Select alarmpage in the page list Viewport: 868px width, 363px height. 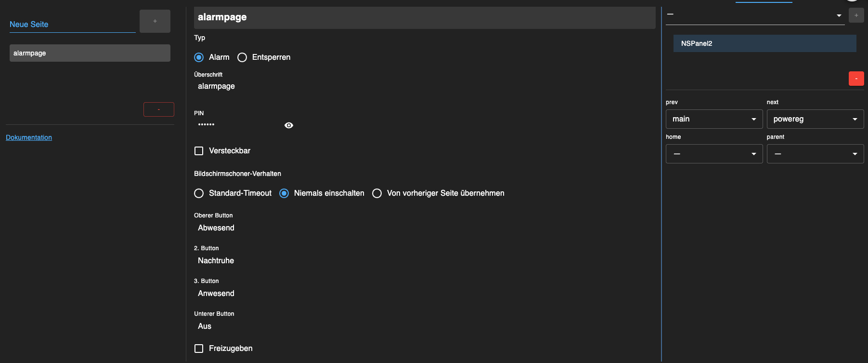pos(90,53)
